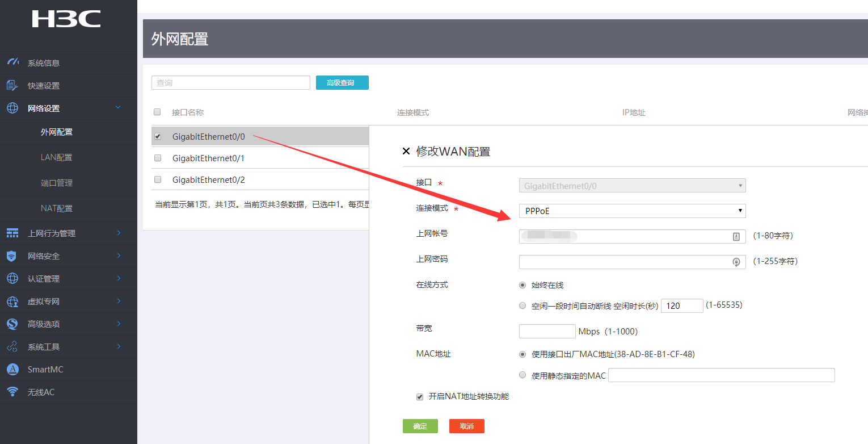Toggle the 开启NAT地址转换功能 checkbox
The width and height of the screenshot is (868, 444).
click(420, 397)
